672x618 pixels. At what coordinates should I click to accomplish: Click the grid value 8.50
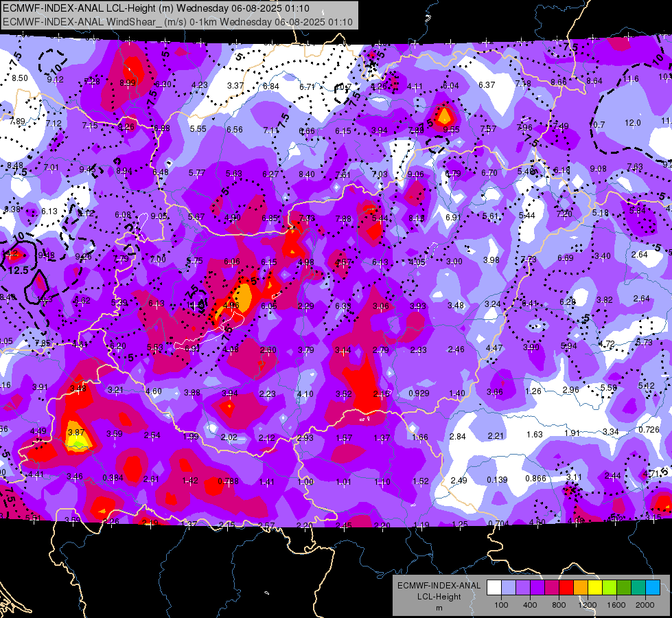point(20,78)
